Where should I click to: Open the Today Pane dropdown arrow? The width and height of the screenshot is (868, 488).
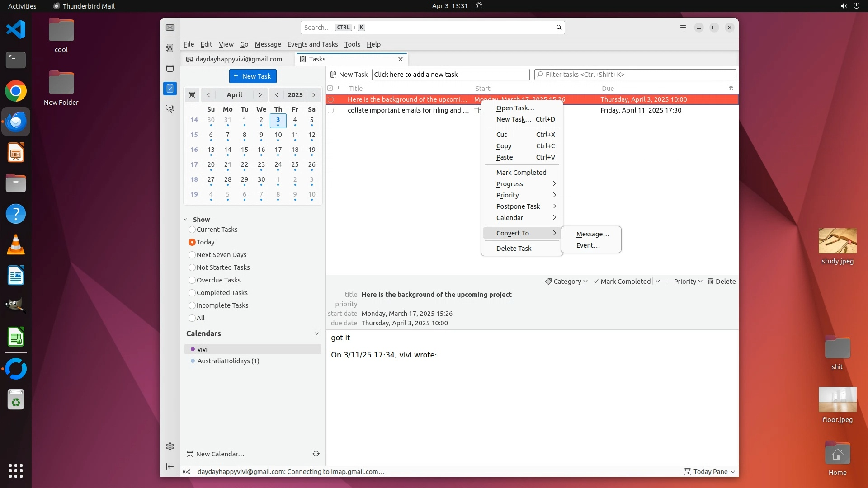point(733,472)
